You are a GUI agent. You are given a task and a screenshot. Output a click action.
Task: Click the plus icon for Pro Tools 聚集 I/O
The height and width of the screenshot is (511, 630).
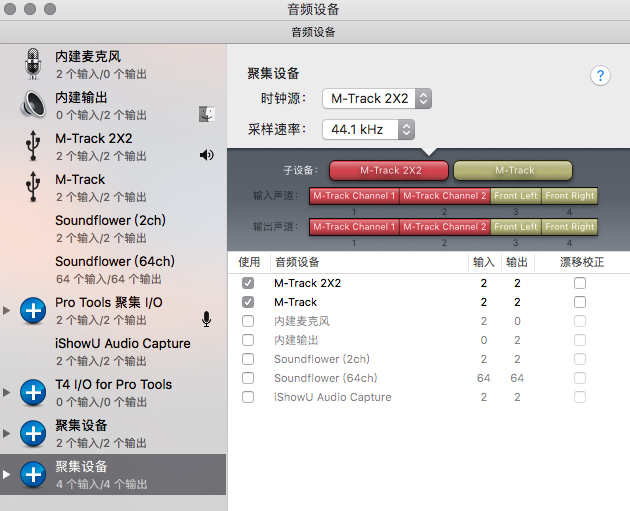(33, 311)
